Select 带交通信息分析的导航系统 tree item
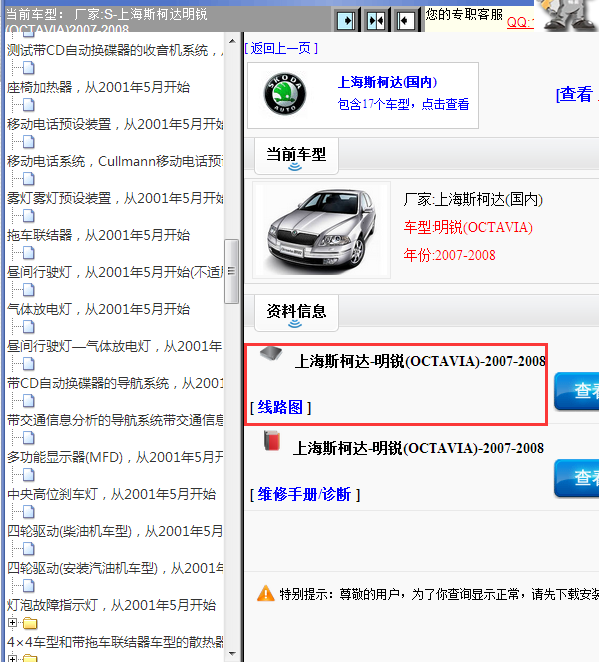Screen dimensions: 599x662 pyautogui.click(x=115, y=420)
